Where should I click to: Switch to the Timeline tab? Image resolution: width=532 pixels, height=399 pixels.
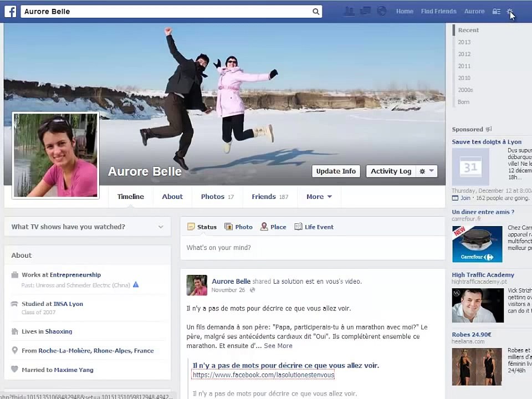click(x=131, y=196)
